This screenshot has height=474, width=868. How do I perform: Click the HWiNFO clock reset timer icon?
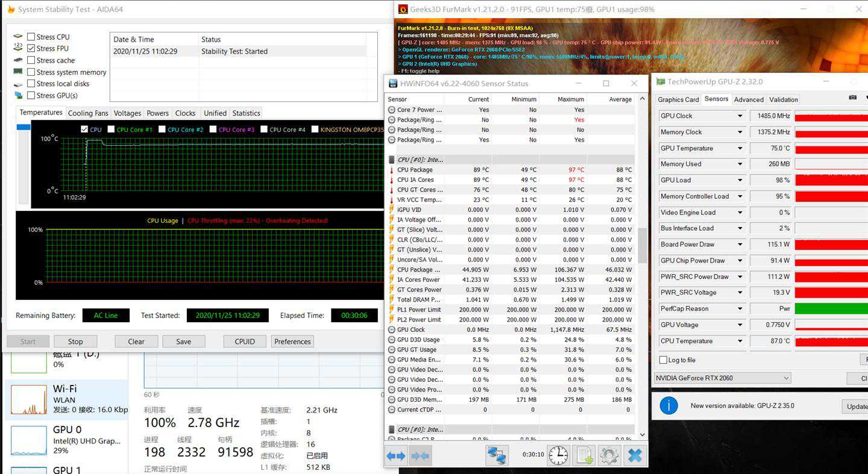tap(558, 455)
